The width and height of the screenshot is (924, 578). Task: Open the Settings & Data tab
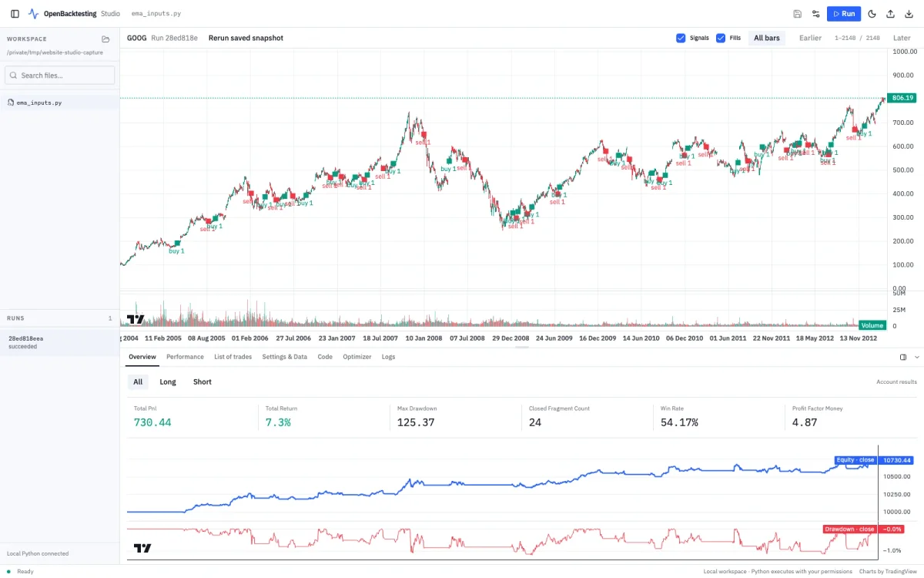click(x=284, y=357)
